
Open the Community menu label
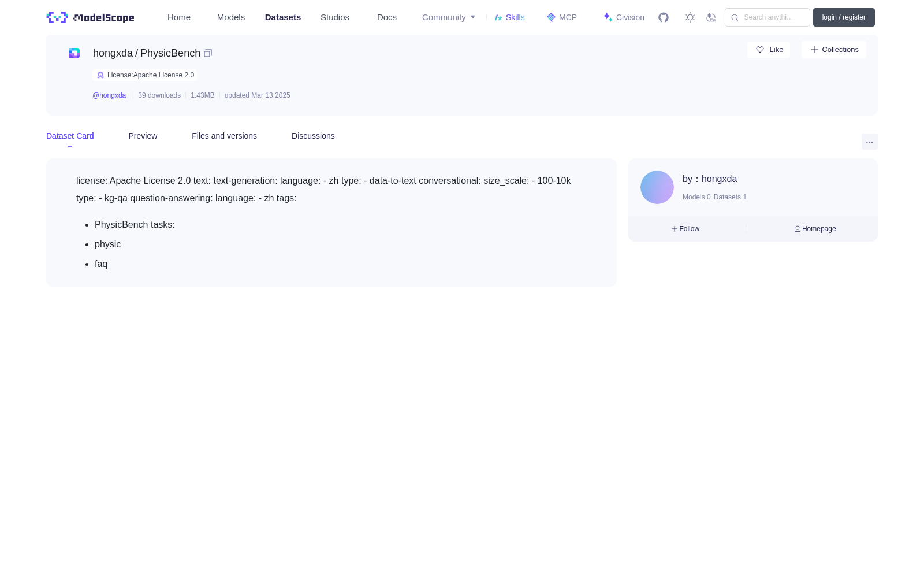point(444,17)
